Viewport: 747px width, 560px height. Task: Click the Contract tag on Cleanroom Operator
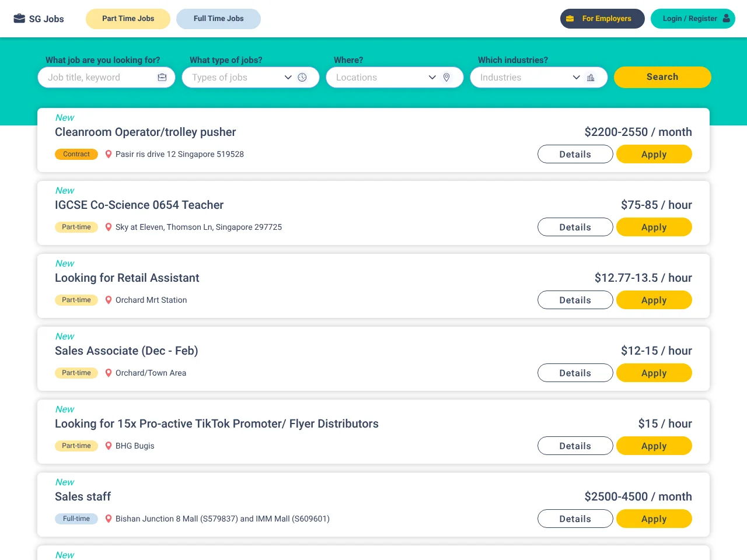click(x=76, y=154)
